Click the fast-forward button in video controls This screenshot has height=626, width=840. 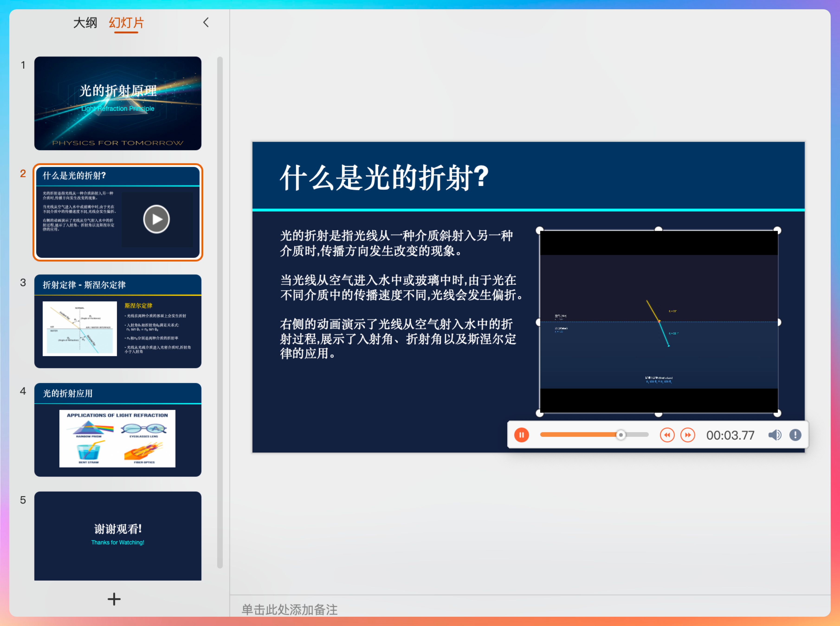pyautogui.click(x=688, y=435)
